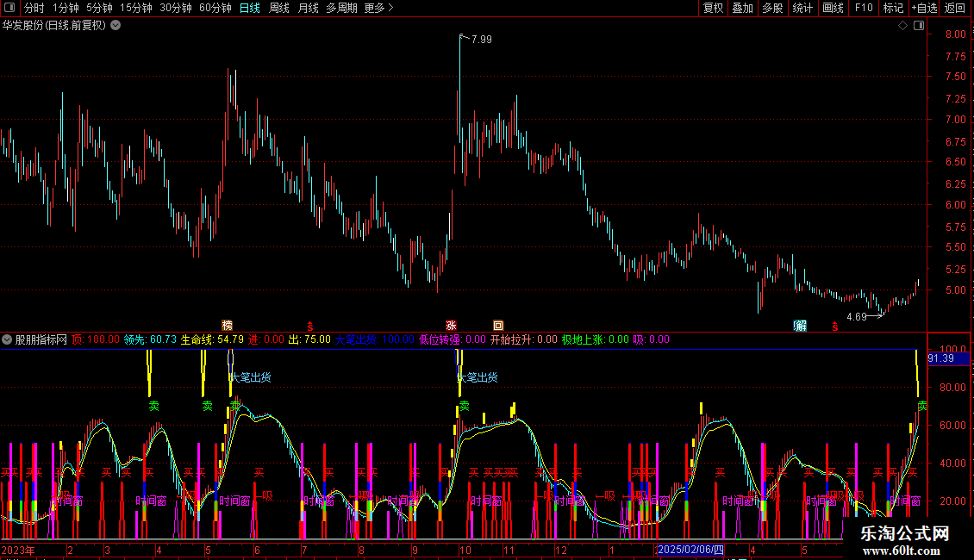Click the 榜 marker icon below the chart
Image resolution: width=974 pixels, height=560 pixels.
click(228, 326)
